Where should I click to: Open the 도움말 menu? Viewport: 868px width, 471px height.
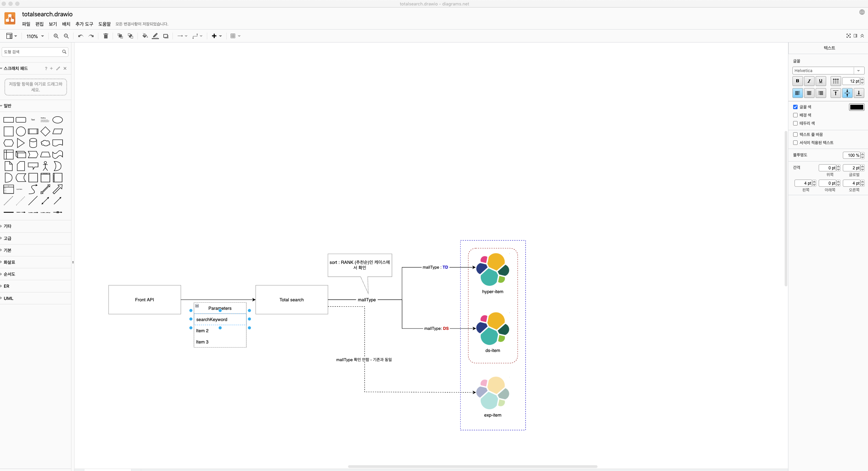click(x=104, y=24)
